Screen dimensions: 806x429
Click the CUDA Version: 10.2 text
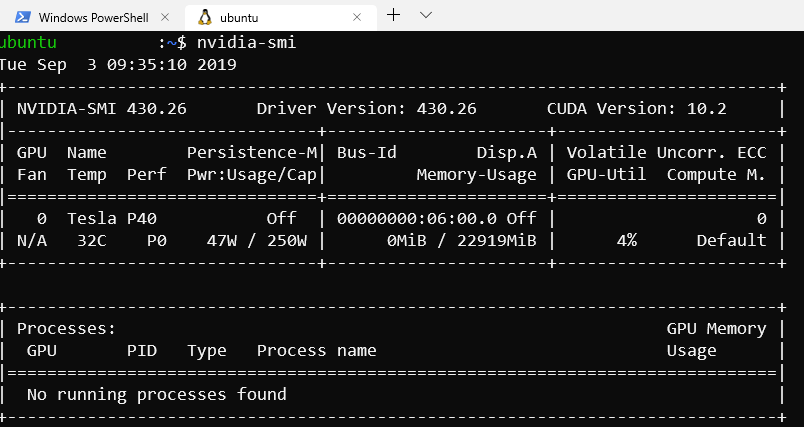(636, 108)
